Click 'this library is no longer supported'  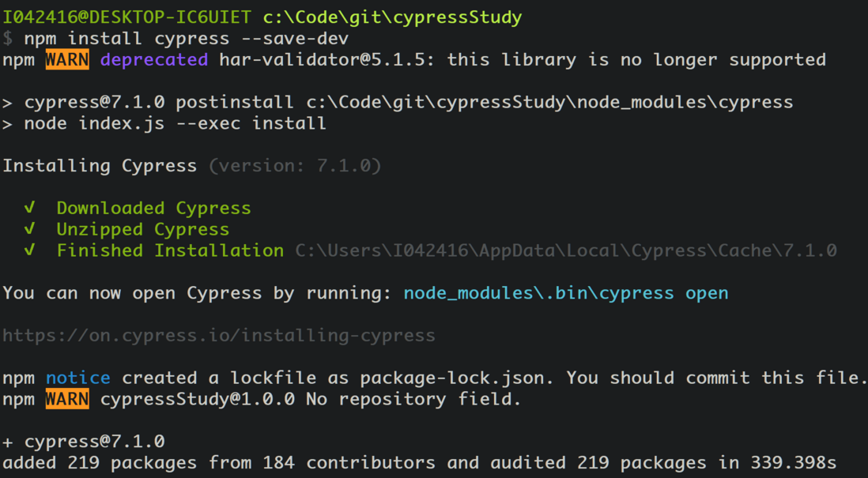[x=636, y=59]
